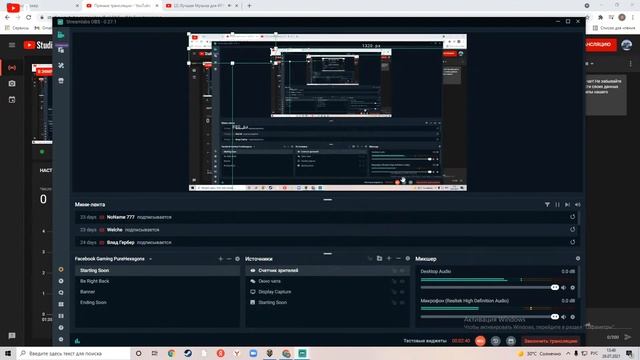Mute alert sounds in the mini-feed header

pyautogui.click(x=578, y=204)
